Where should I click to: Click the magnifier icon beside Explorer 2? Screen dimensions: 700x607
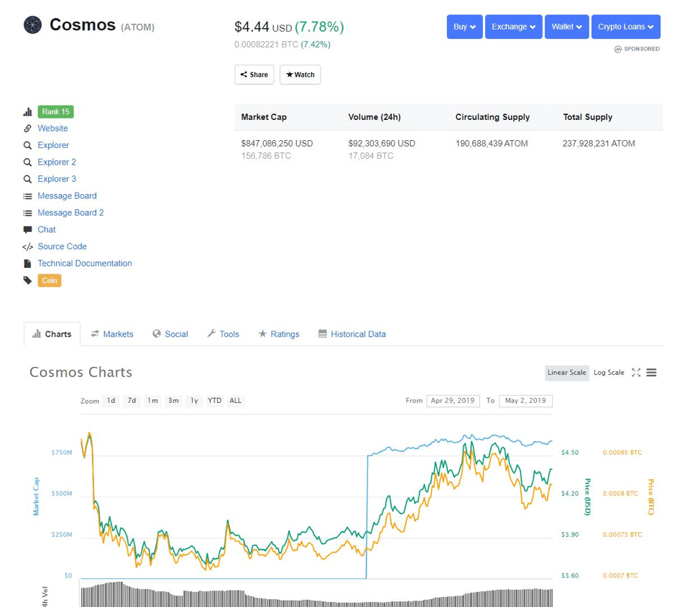pyautogui.click(x=28, y=162)
